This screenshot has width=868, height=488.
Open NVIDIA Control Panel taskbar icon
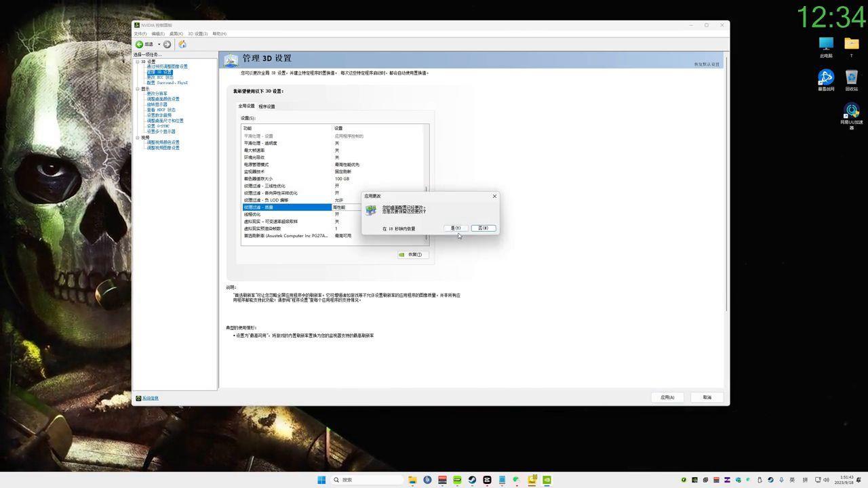[x=547, y=480]
